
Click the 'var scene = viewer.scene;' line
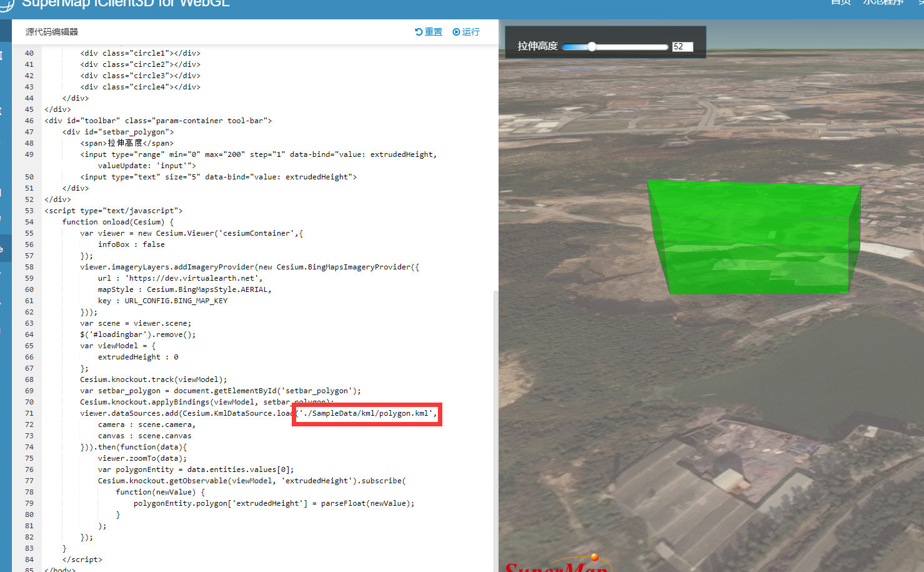tap(136, 323)
